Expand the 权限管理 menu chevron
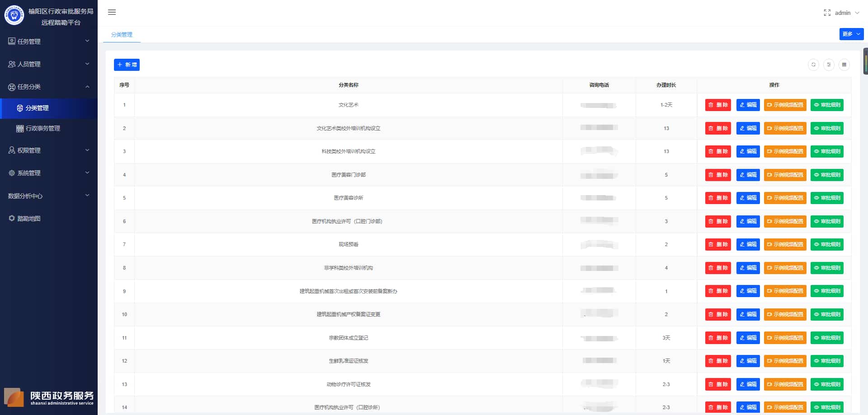This screenshot has height=415, width=868. 87,150
